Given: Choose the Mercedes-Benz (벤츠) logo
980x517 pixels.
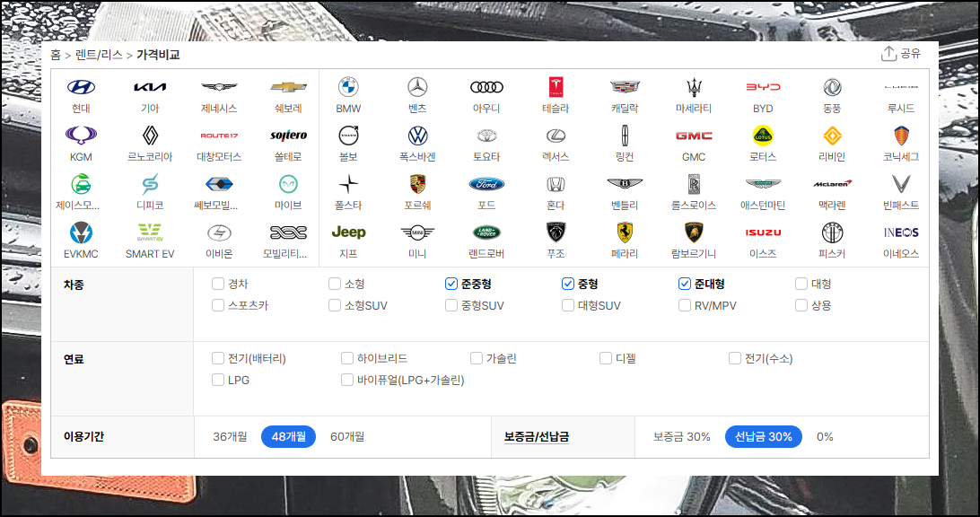Looking at the screenshot, I should tap(417, 88).
